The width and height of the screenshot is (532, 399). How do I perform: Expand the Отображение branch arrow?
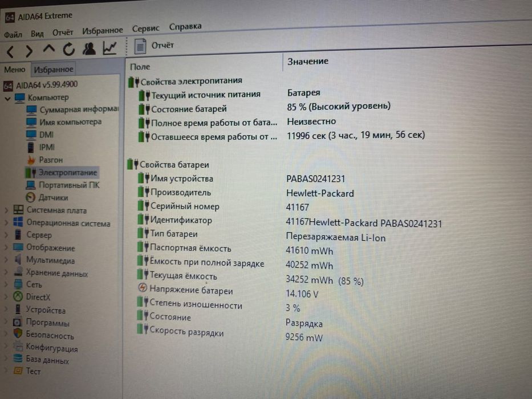click(x=6, y=248)
